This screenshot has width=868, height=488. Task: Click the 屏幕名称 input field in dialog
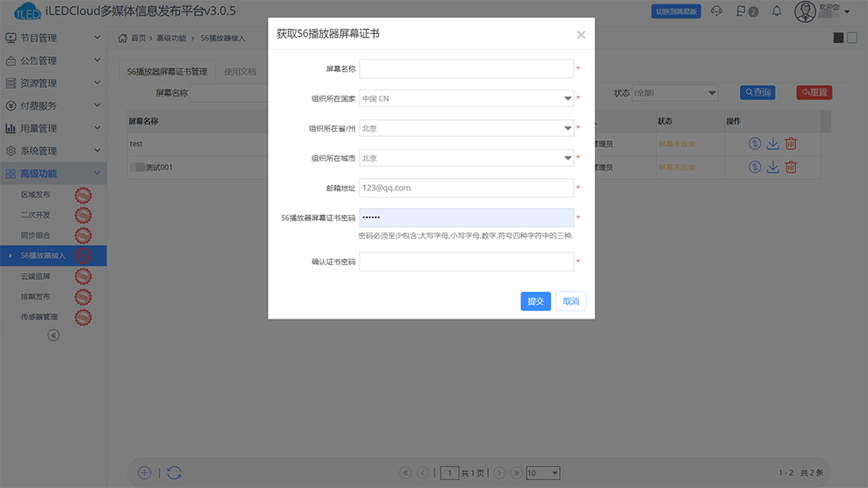click(x=466, y=68)
